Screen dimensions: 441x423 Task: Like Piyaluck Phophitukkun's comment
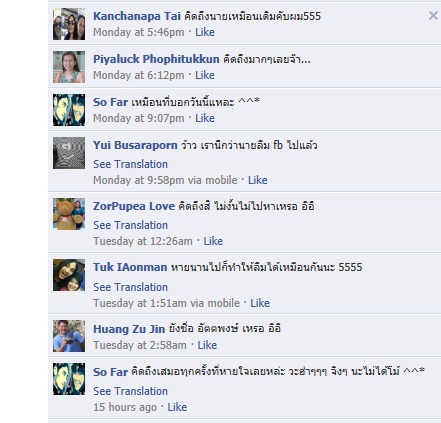click(205, 75)
